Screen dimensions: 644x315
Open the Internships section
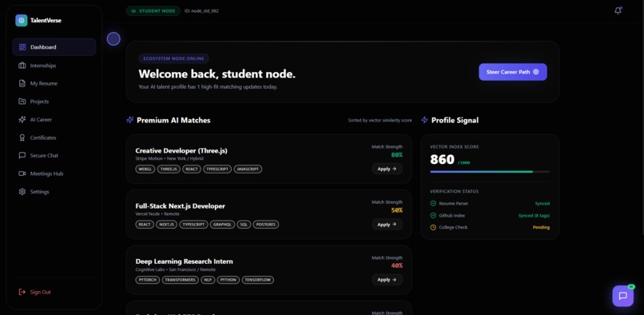pos(54,66)
